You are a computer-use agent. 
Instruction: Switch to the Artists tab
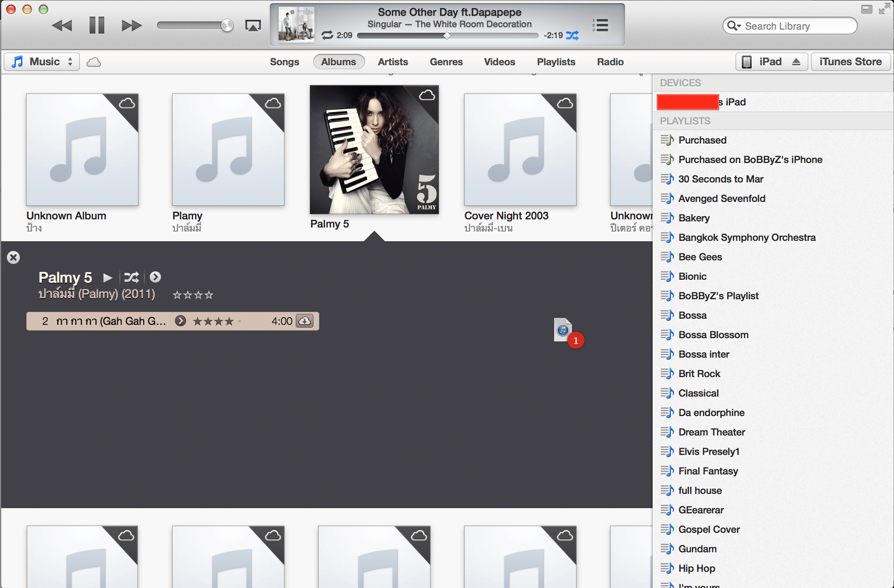coord(393,62)
